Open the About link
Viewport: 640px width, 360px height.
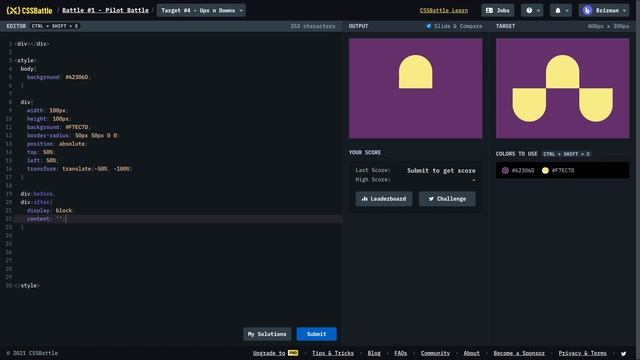(471, 353)
